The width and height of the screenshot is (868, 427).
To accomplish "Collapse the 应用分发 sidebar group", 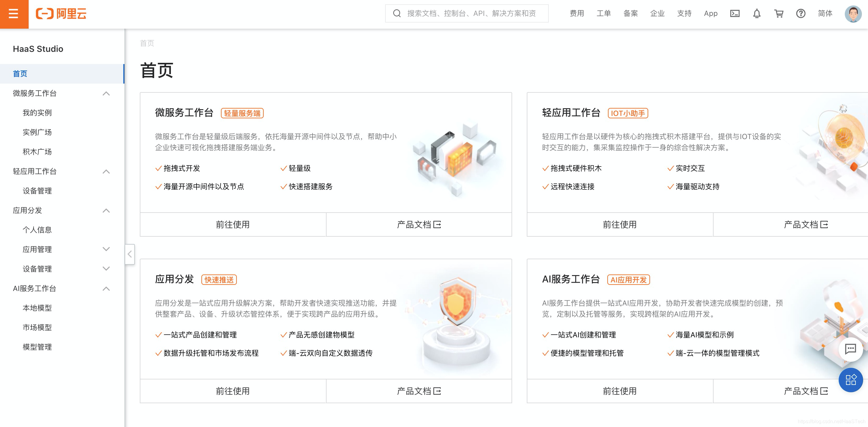I will coord(106,210).
